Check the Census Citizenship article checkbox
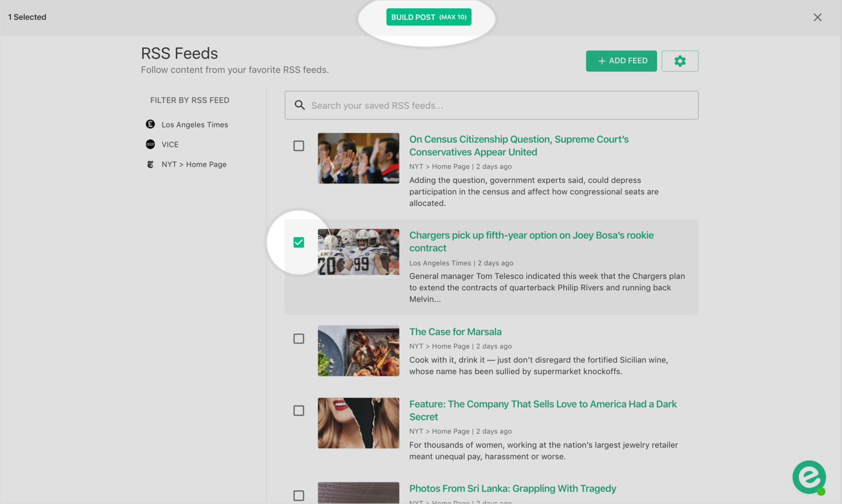The height and width of the screenshot is (504, 842). (299, 146)
